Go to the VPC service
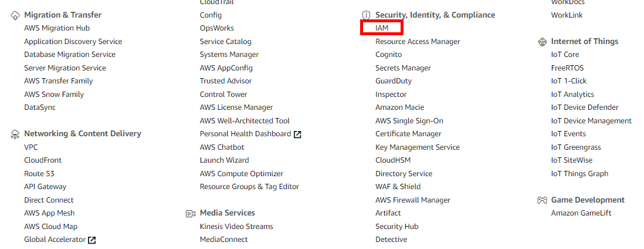 [31, 147]
